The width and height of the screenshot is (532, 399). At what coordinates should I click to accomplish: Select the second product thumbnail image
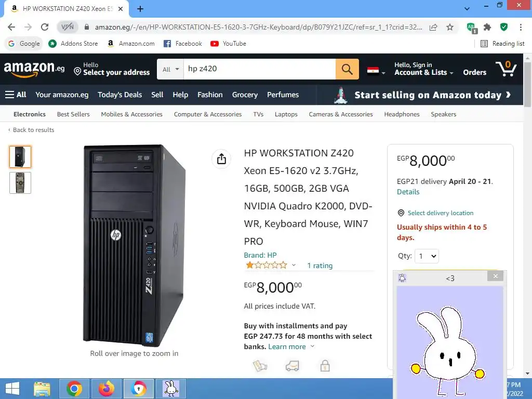[20, 183]
